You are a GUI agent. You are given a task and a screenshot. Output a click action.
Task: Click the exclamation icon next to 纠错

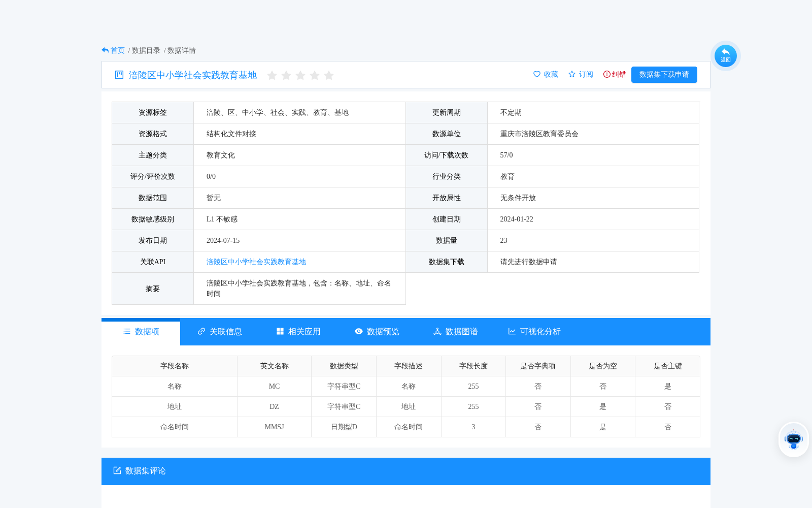tap(607, 74)
